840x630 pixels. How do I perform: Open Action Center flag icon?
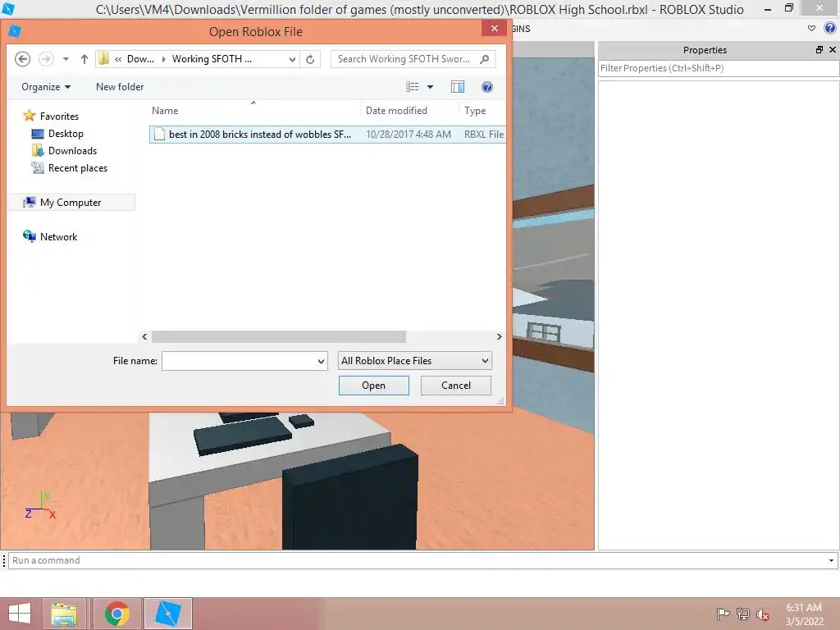click(723, 614)
